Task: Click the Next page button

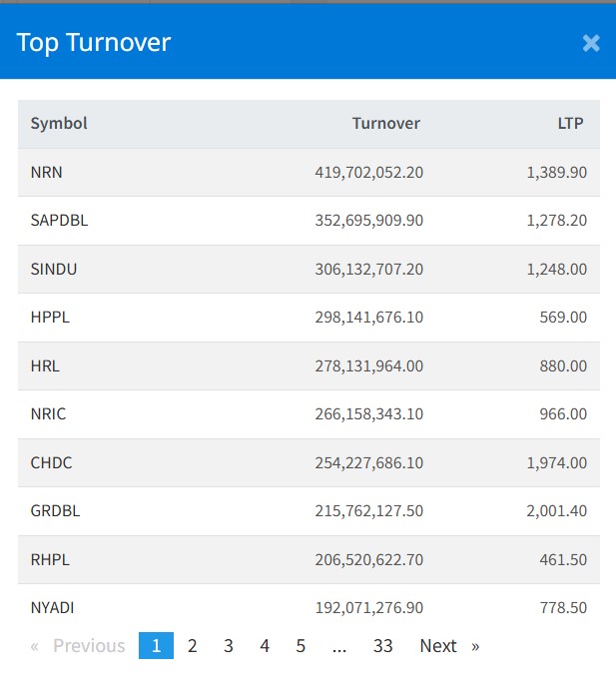Action: [x=448, y=646]
